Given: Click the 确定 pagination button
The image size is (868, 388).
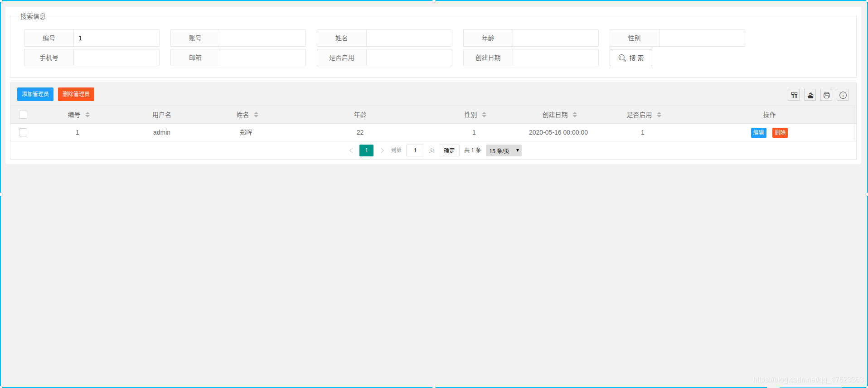Looking at the screenshot, I should pyautogui.click(x=449, y=150).
